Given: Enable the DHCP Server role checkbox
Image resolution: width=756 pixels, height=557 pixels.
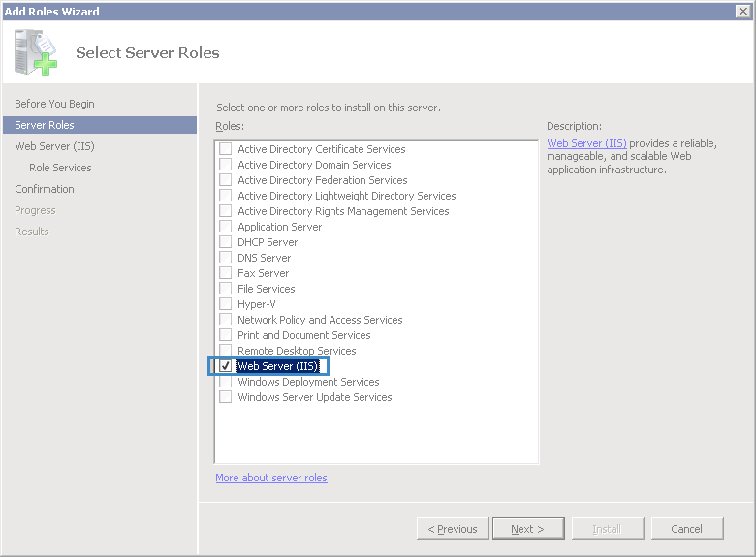Looking at the screenshot, I should click(x=226, y=242).
